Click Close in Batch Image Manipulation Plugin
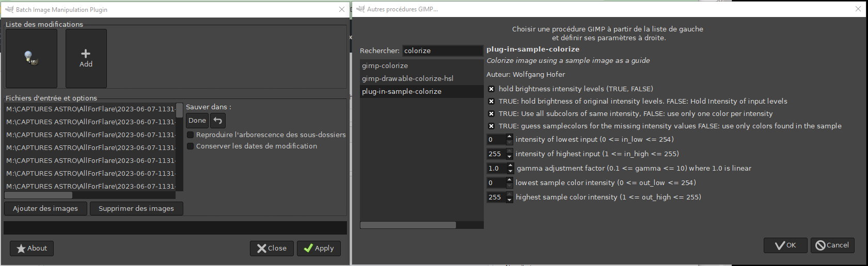Image resolution: width=868 pixels, height=266 pixels. (x=272, y=248)
